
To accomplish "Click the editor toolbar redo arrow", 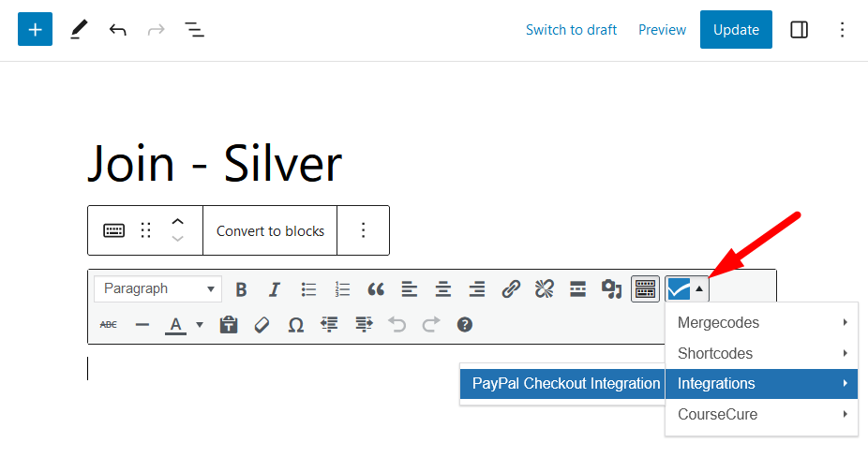I will pos(431,325).
